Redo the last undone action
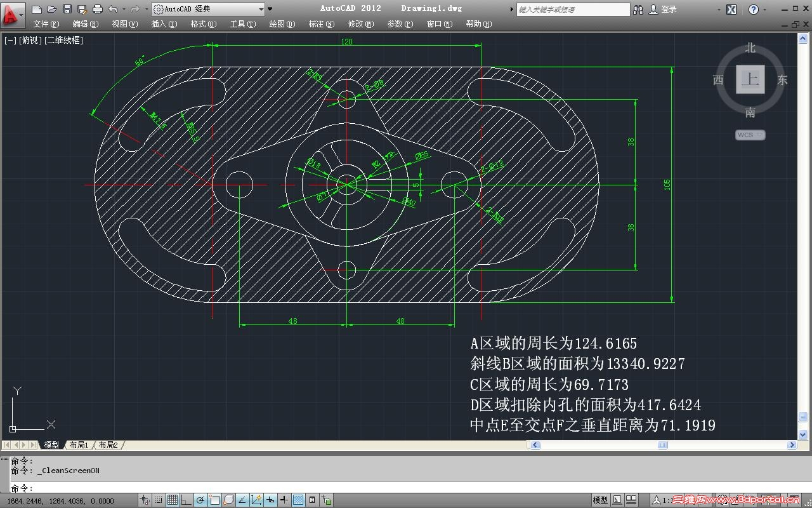 [134, 9]
